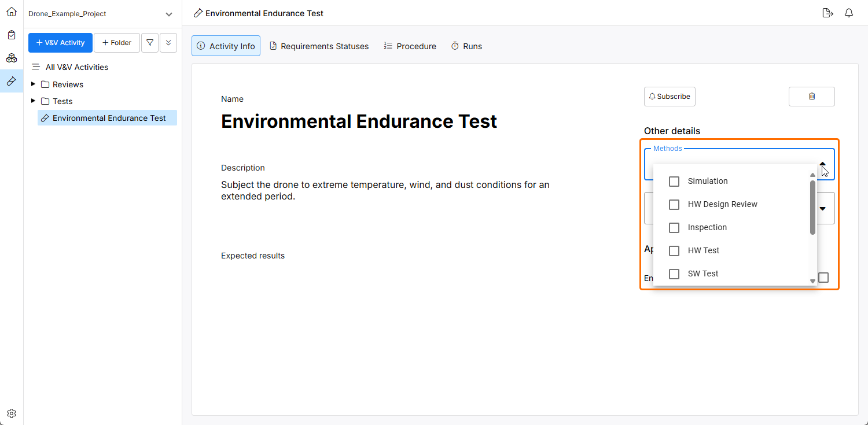Expand the Reviews folder

click(x=34, y=84)
